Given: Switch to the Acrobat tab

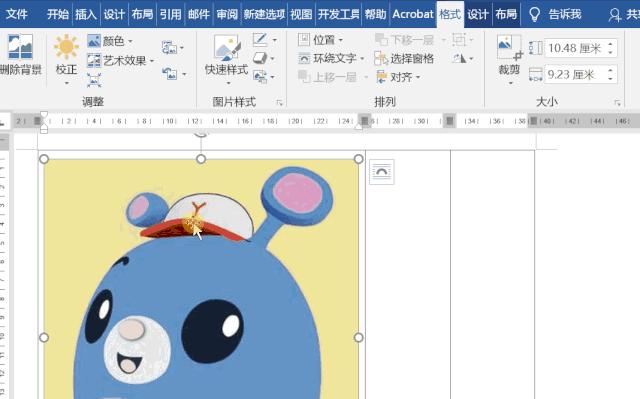Looking at the screenshot, I should 413,14.
